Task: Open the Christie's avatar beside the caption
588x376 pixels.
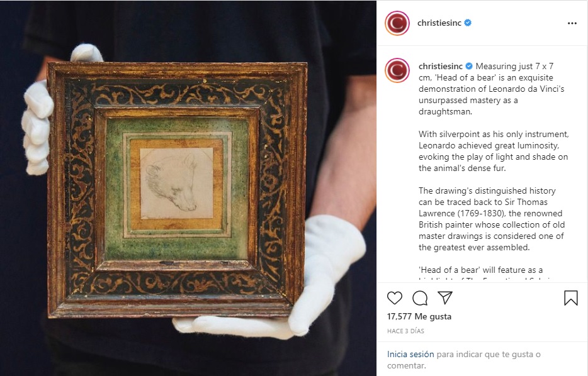Action: pyautogui.click(x=397, y=70)
